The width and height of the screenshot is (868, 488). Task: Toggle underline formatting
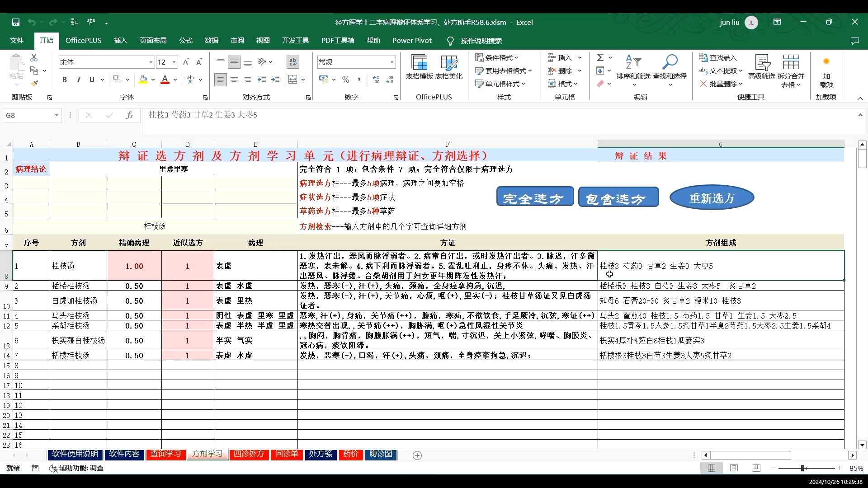(x=92, y=80)
